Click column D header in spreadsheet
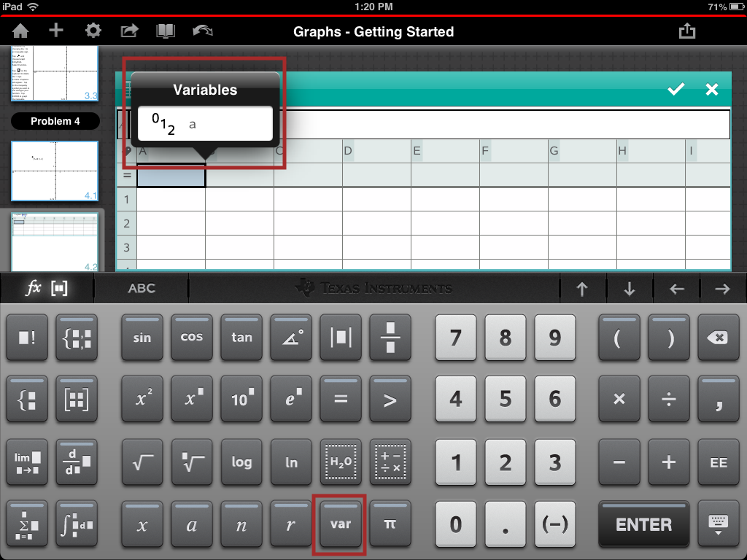 pyautogui.click(x=349, y=152)
